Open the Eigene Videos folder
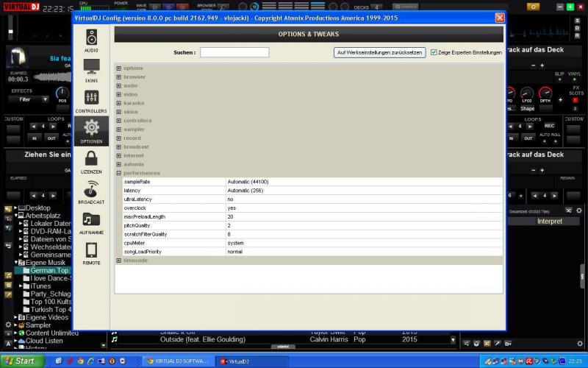 (47, 317)
